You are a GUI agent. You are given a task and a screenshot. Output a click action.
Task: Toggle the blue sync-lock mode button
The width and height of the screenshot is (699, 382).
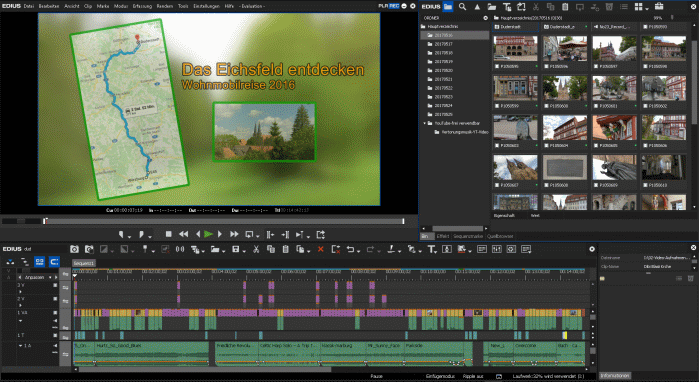tap(40, 262)
